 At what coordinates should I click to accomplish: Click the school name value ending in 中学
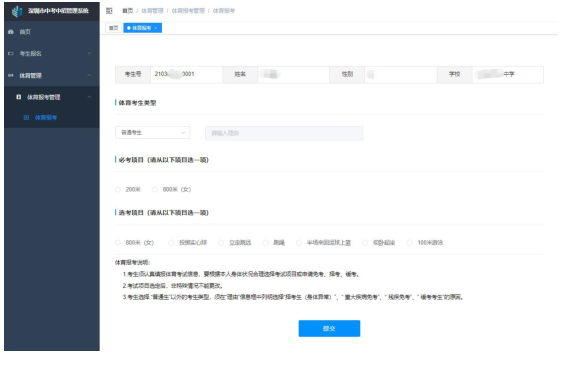click(x=508, y=74)
